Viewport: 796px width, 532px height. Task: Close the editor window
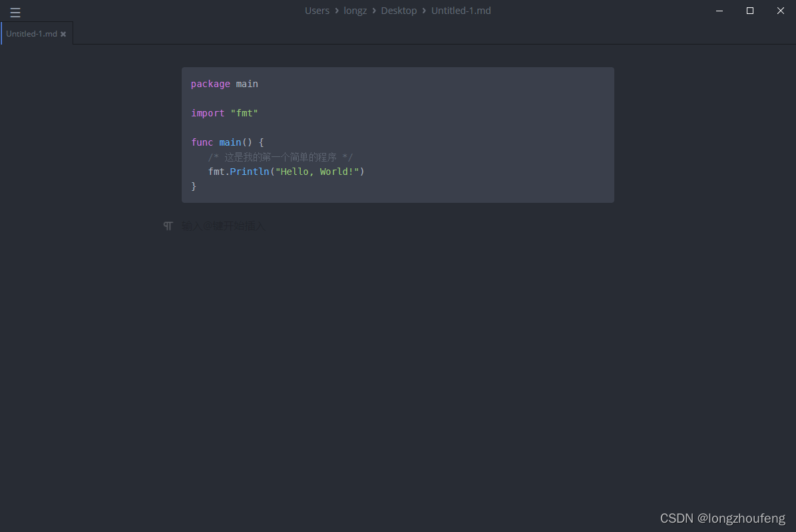[780, 11]
